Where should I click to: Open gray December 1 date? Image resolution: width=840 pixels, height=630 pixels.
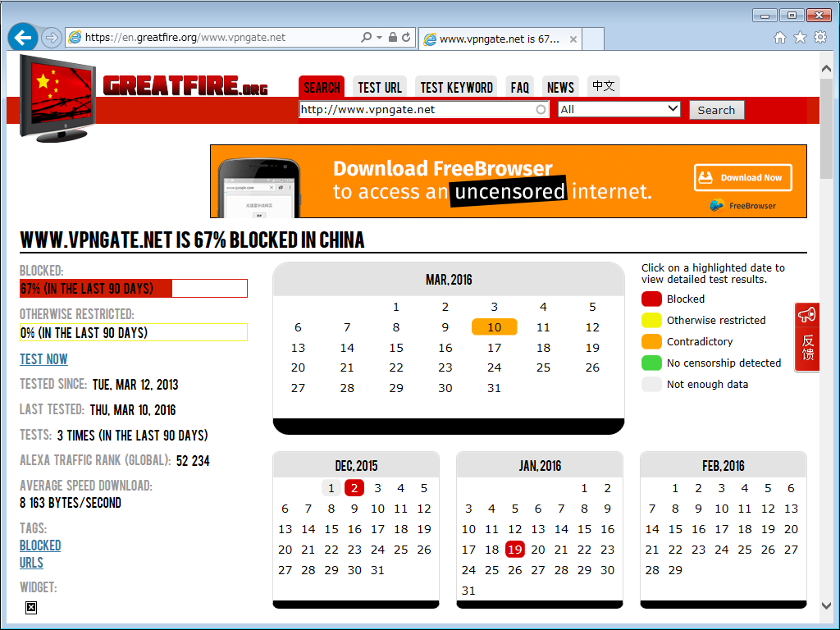click(x=331, y=488)
